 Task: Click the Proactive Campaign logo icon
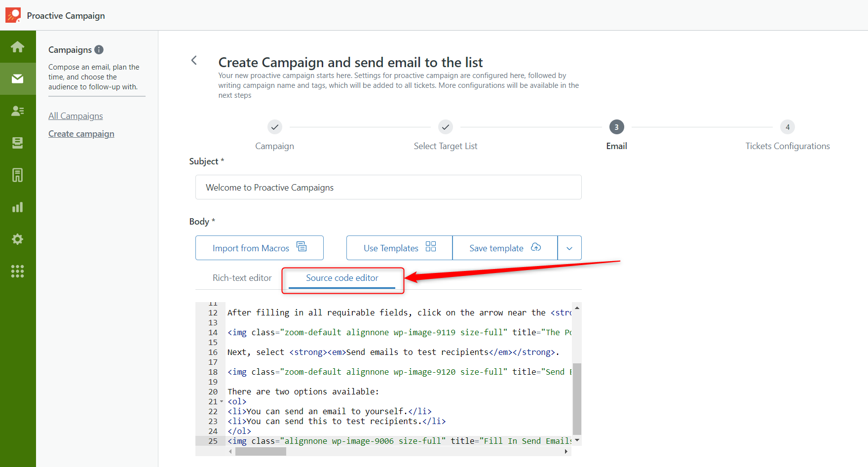(x=13, y=15)
